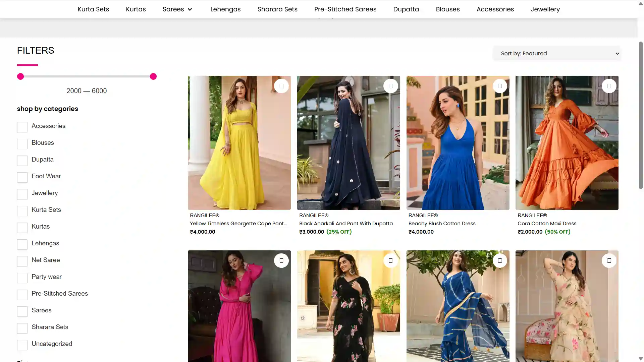Open the Lehengas navigation menu item
This screenshot has width=644, height=362.
(x=225, y=9)
